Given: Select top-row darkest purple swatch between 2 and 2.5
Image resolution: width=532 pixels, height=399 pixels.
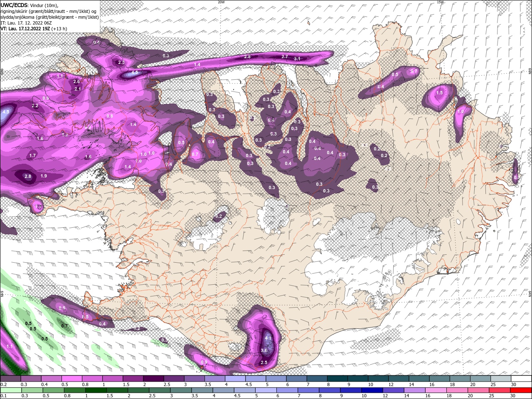Looking at the screenshot, I should pyautogui.click(x=153, y=379).
